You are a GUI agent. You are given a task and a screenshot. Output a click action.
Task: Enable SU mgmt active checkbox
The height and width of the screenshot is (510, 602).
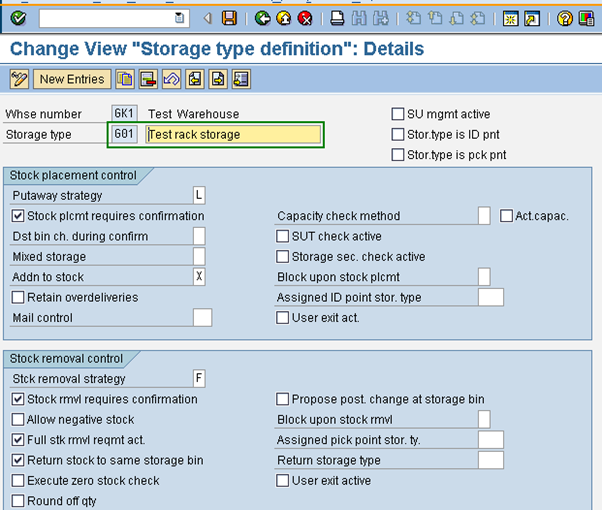click(398, 114)
